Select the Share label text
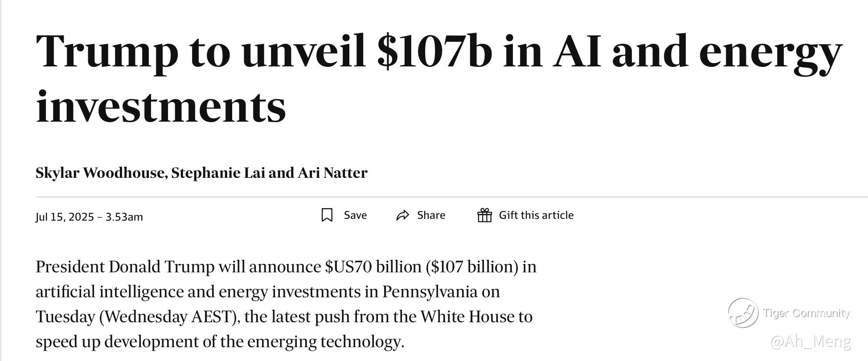This screenshot has width=868, height=361. click(431, 215)
